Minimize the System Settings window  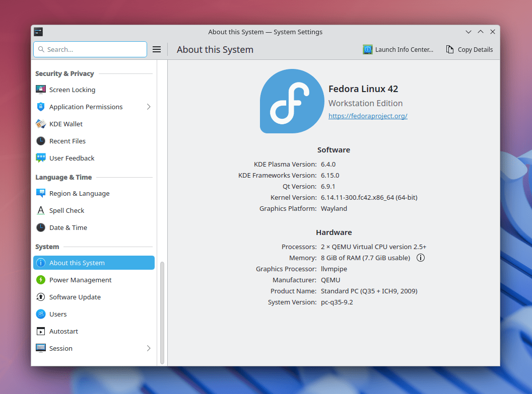pos(469,32)
